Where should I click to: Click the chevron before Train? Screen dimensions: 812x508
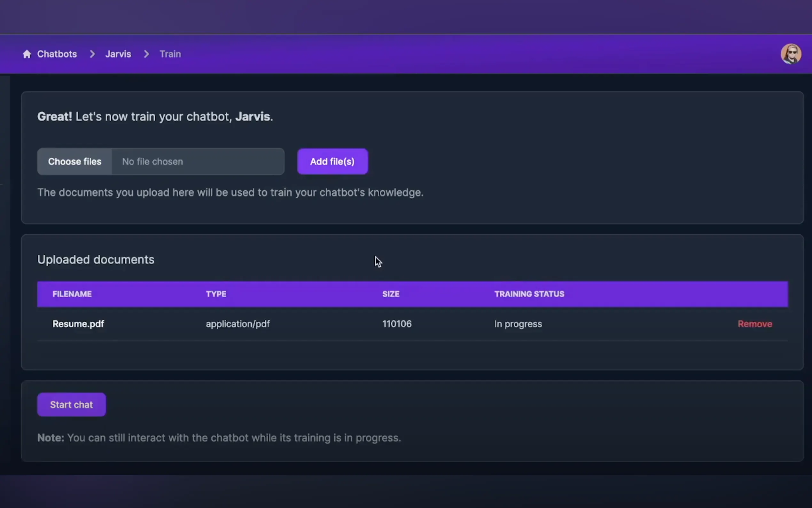pos(146,54)
